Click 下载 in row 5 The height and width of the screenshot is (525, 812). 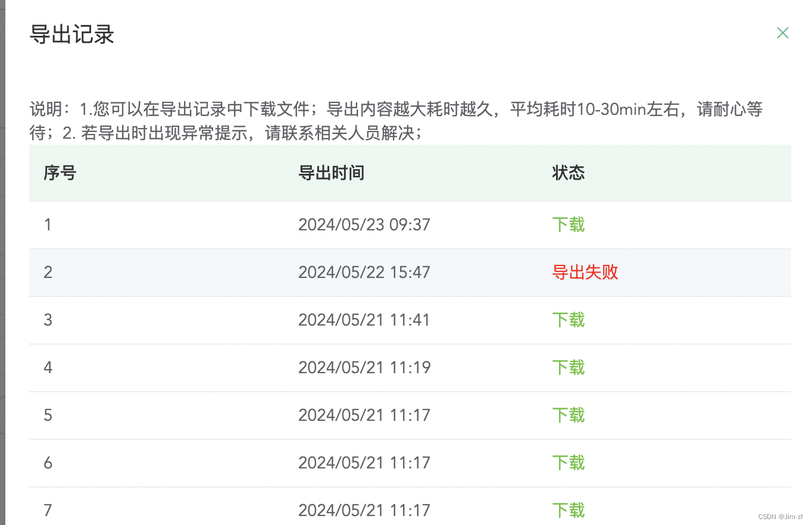click(568, 415)
